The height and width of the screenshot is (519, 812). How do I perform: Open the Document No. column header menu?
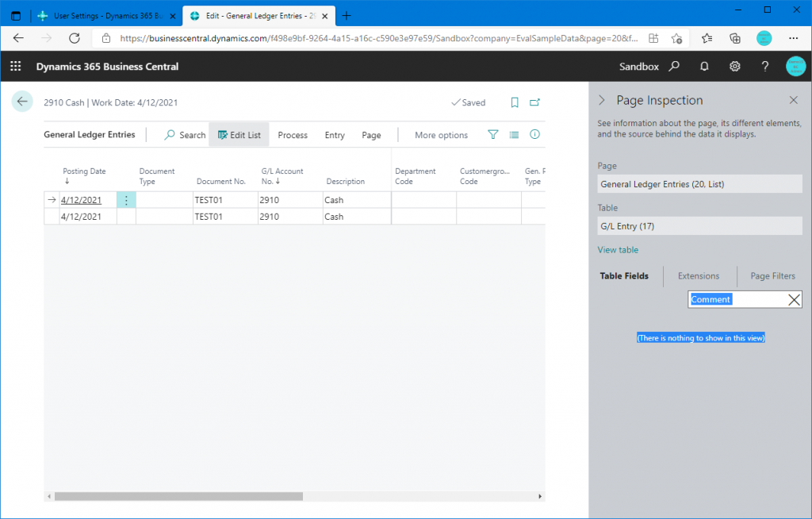point(221,182)
